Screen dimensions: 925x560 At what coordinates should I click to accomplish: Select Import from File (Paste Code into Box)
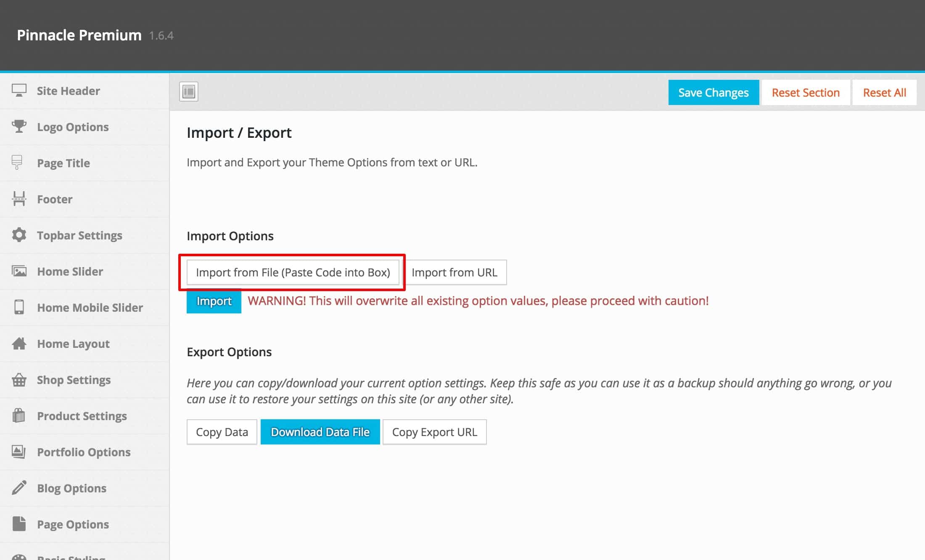click(293, 272)
